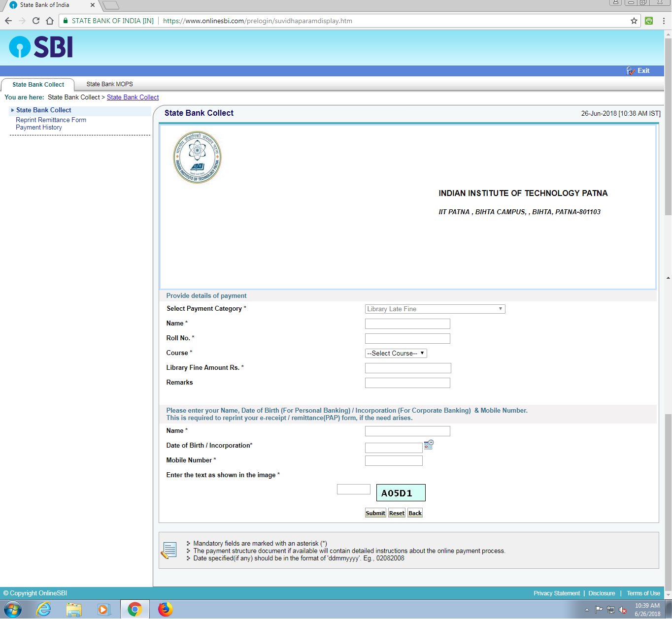672x619 pixels.
Task: Click the Back button
Action: click(x=415, y=513)
